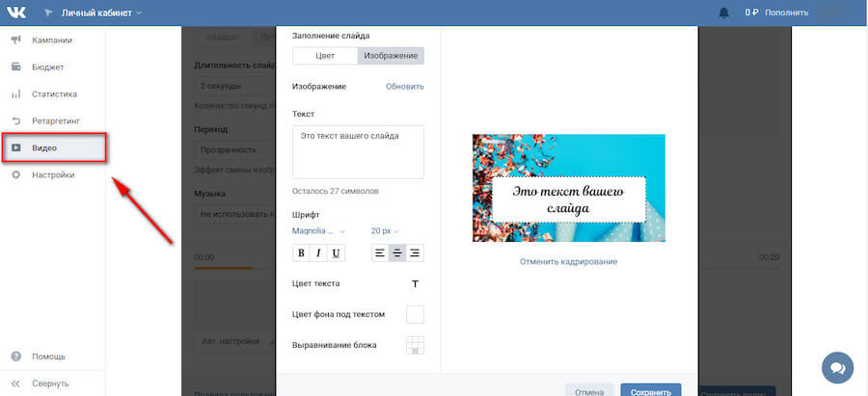Click the slide preview image
The image size is (868, 396).
[568, 188]
